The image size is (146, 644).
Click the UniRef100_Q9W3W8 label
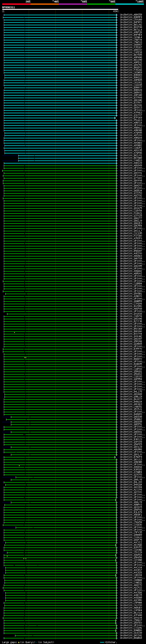131,462
